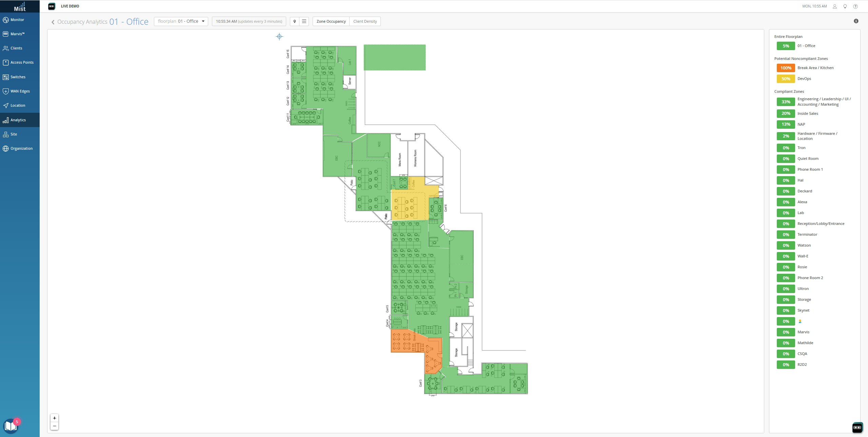Screen dimensions: 868x437
Task: Go to Access Points page
Action: [x=22, y=62]
